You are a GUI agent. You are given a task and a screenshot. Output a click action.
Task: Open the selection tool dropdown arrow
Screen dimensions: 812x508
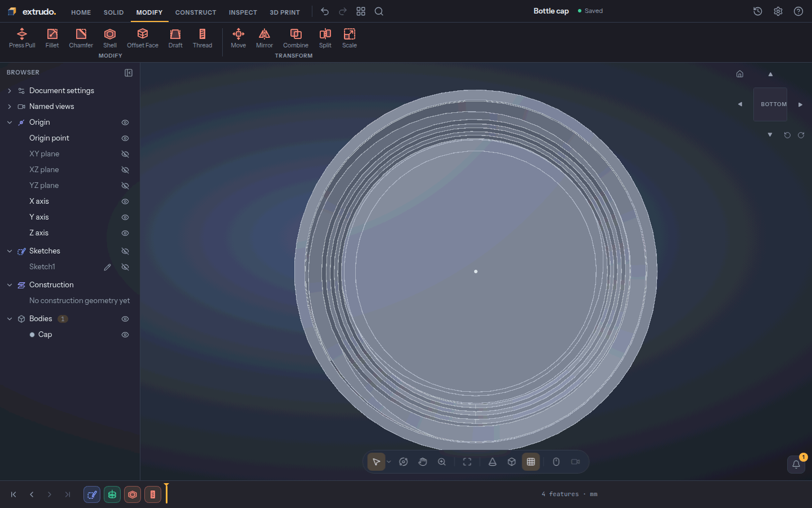point(389,462)
